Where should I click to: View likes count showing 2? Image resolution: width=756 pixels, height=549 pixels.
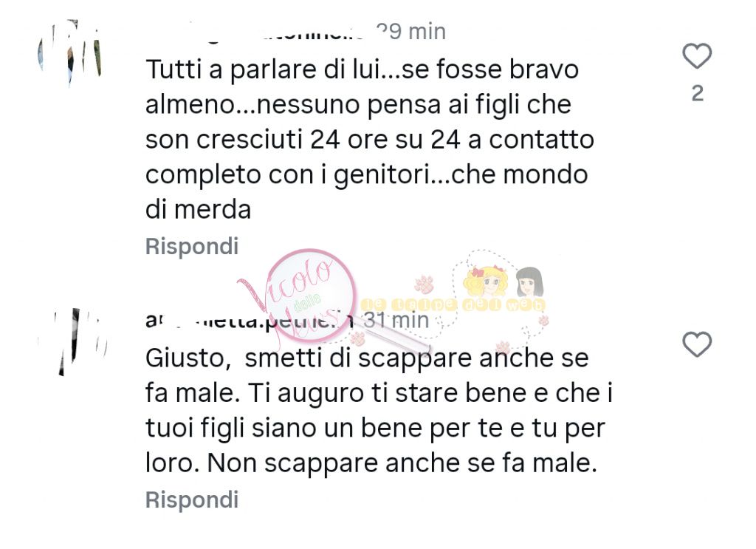(697, 94)
